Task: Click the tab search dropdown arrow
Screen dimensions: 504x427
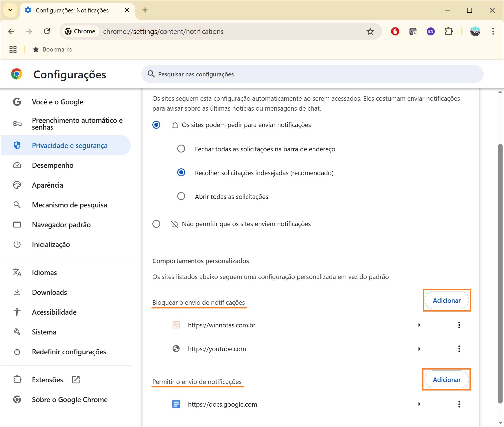Action: (x=10, y=10)
